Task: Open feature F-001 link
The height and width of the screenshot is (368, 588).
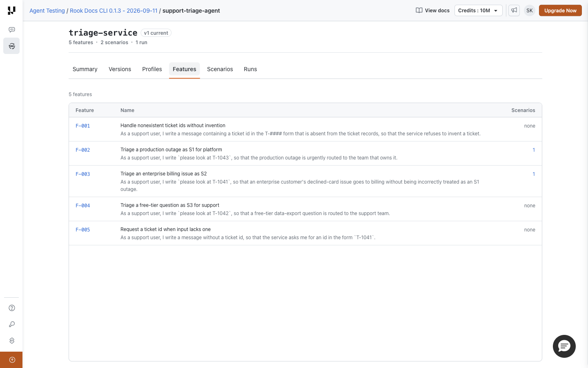Action: pyautogui.click(x=83, y=126)
